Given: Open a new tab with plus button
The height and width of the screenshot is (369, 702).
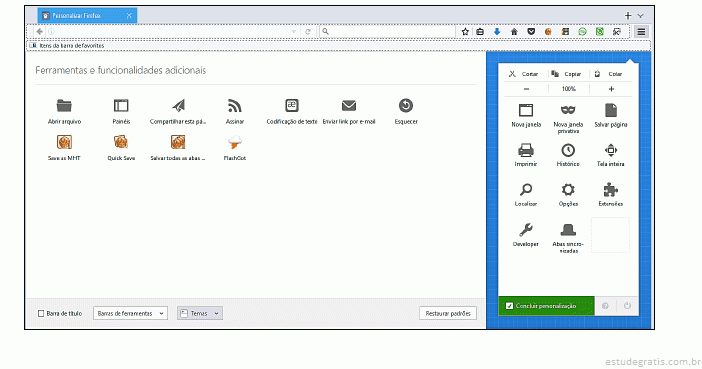Looking at the screenshot, I should coord(628,16).
